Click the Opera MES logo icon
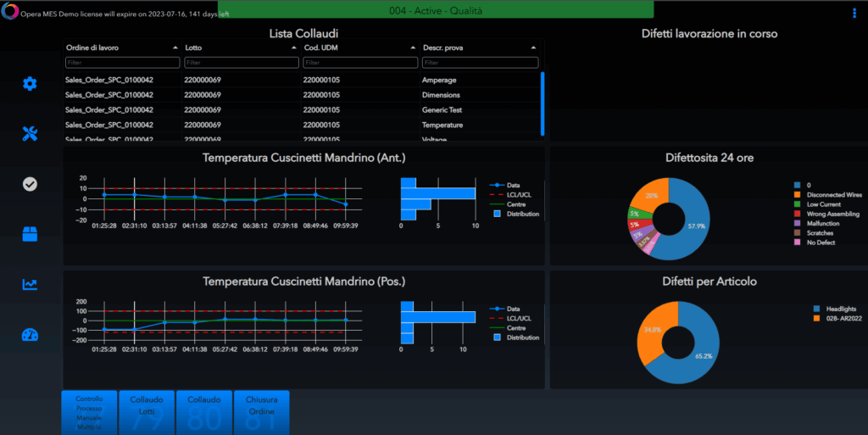The height and width of the screenshot is (435, 868). coord(9,14)
